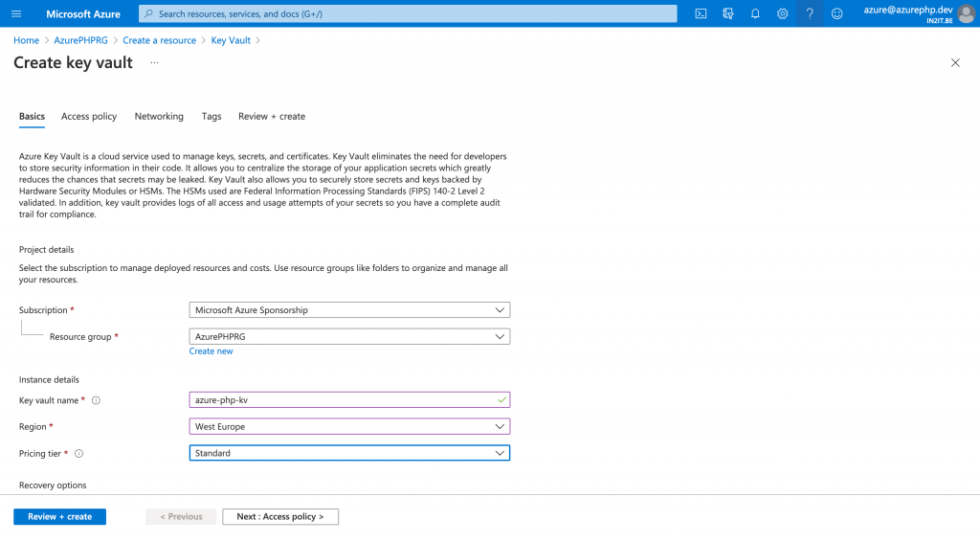The image size is (980, 542).
Task: Open the portal hamburger menu
Action: (x=16, y=13)
